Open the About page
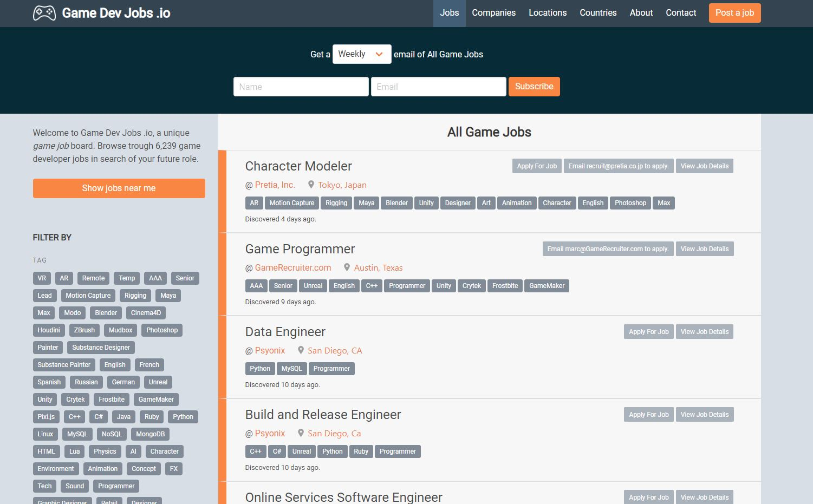The width and height of the screenshot is (813, 504). (x=641, y=13)
